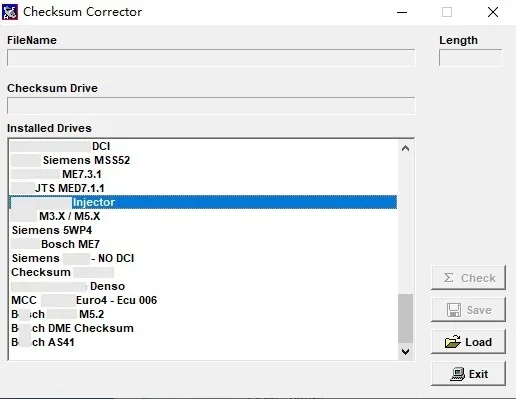Click the list scrollbar thumb
516x399 pixels.
pyautogui.click(x=405, y=318)
